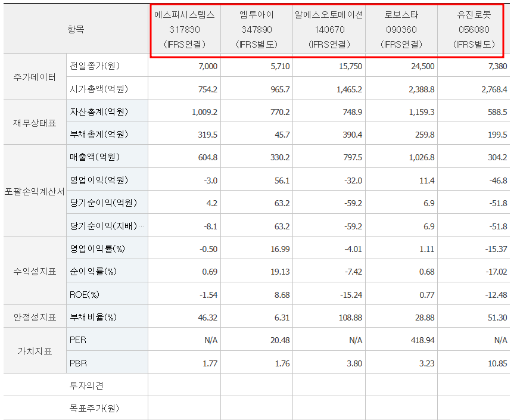Select the 754.2 market cap value

click(208, 89)
